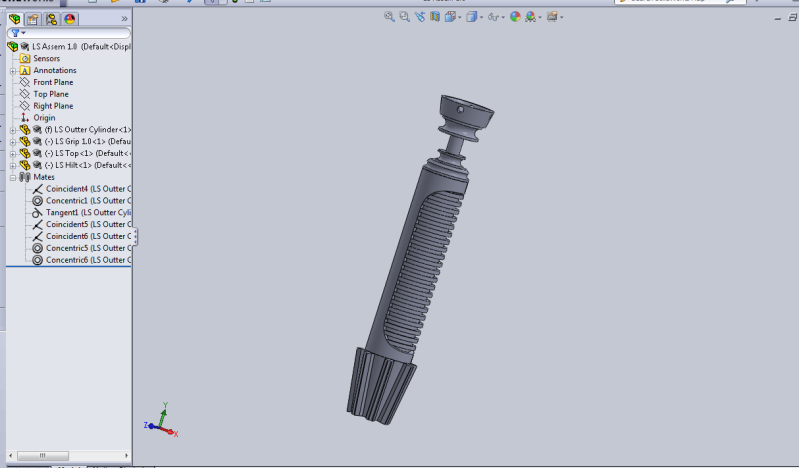This screenshot has width=799, height=468.
Task: Click the scrollbar right arrow in tree panel
Action: [x=126, y=455]
